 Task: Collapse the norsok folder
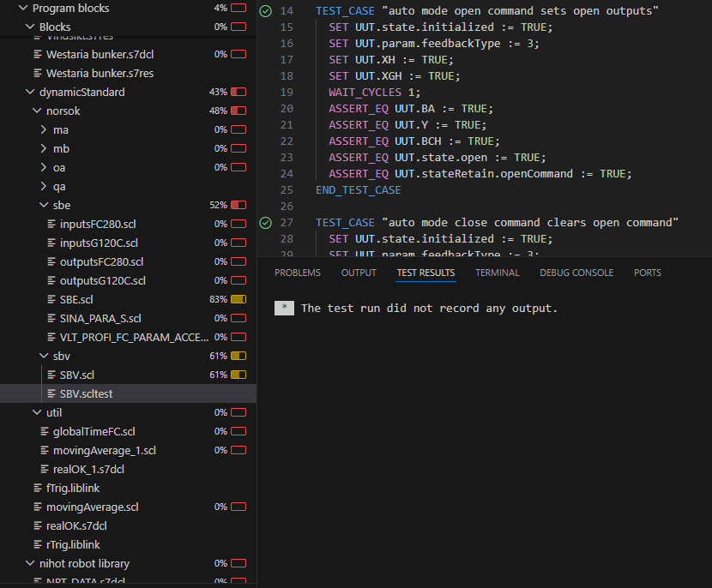[x=37, y=111]
